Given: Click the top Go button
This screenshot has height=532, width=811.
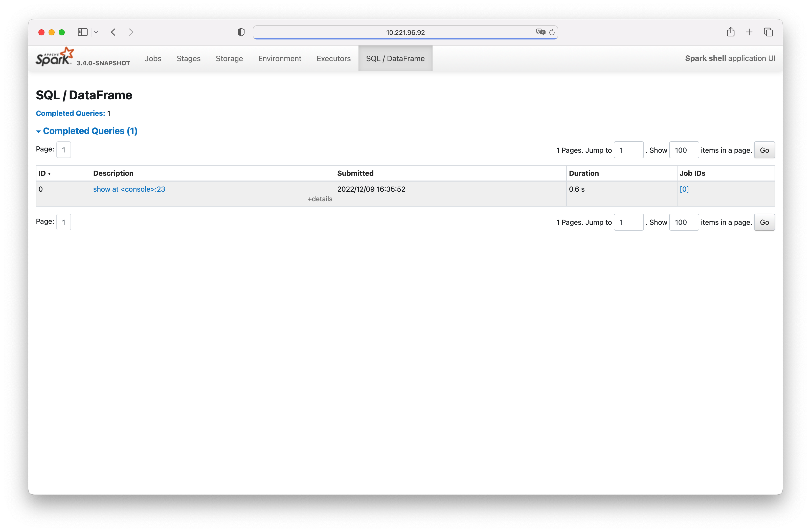Looking at the screenshot, I should coord(764,150).
